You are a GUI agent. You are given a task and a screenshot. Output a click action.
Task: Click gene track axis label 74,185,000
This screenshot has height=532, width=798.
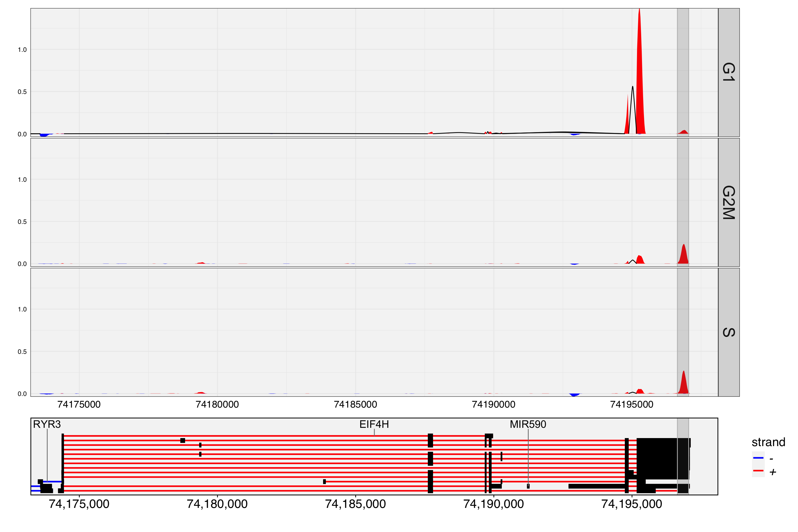[355, 504]
